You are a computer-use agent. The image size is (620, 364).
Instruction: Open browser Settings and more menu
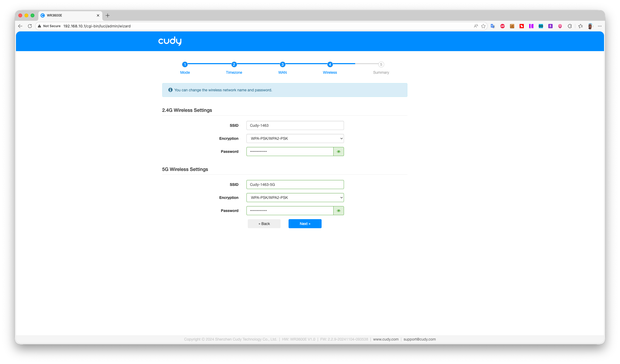pos(600,26)
